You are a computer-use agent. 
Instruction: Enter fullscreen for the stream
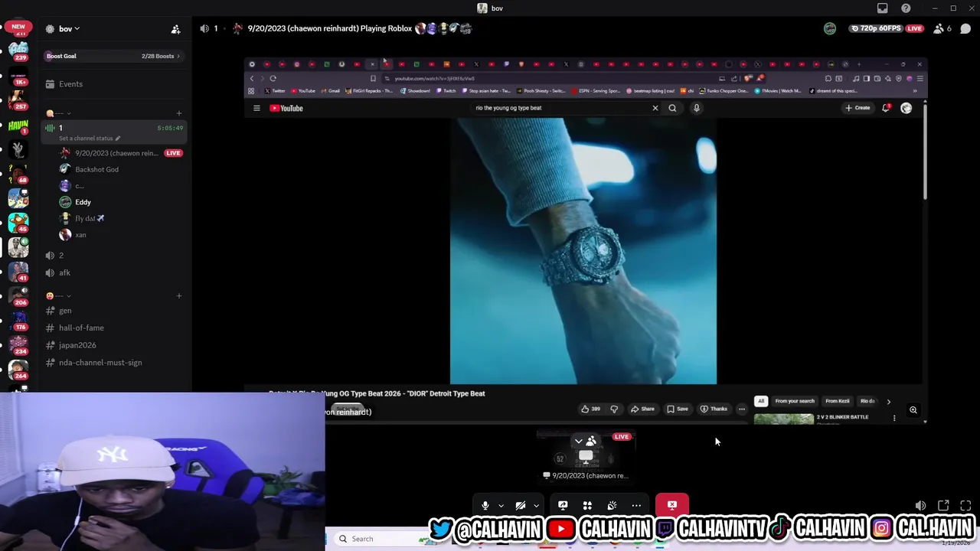click(x=965, y=505)
